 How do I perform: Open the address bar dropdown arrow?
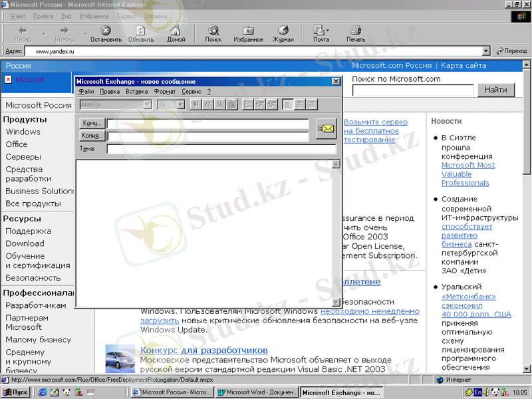(x=487, y=51)
